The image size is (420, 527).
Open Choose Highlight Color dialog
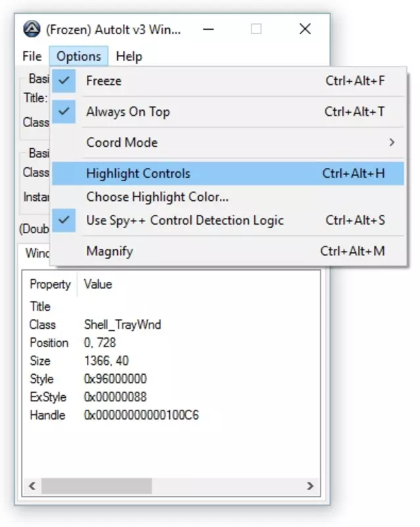[228, 197]
